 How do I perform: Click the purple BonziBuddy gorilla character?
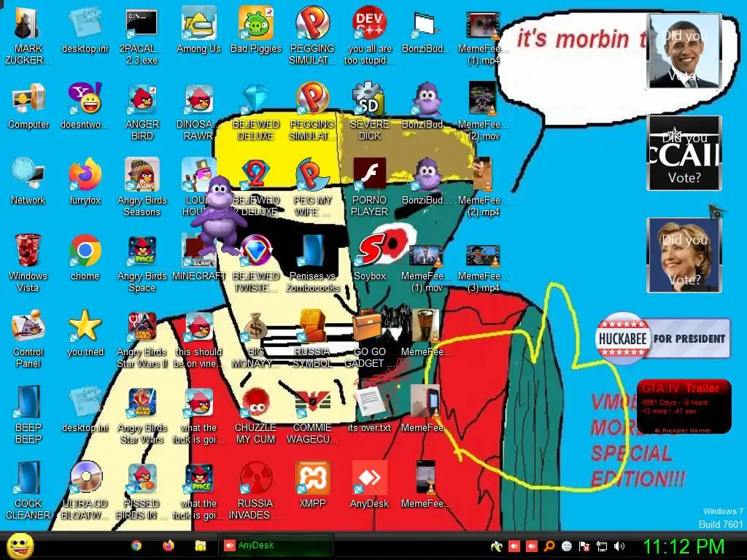click(x=220, y=214)
